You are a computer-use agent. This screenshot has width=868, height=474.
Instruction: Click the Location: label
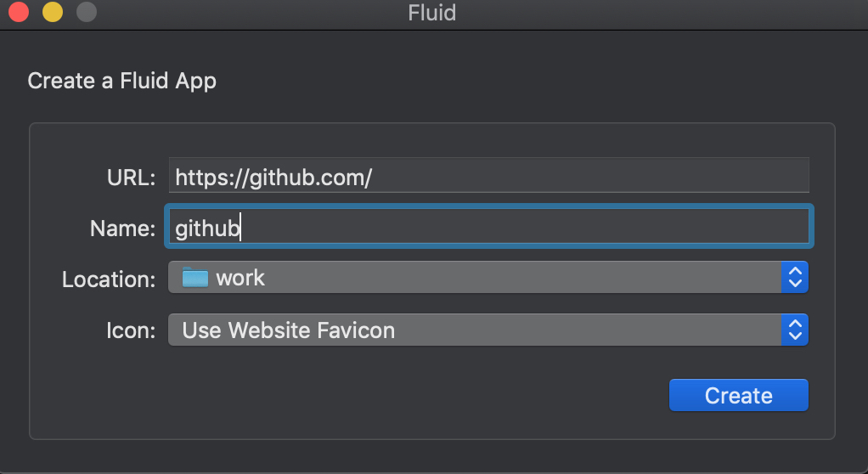click(109, 279)
